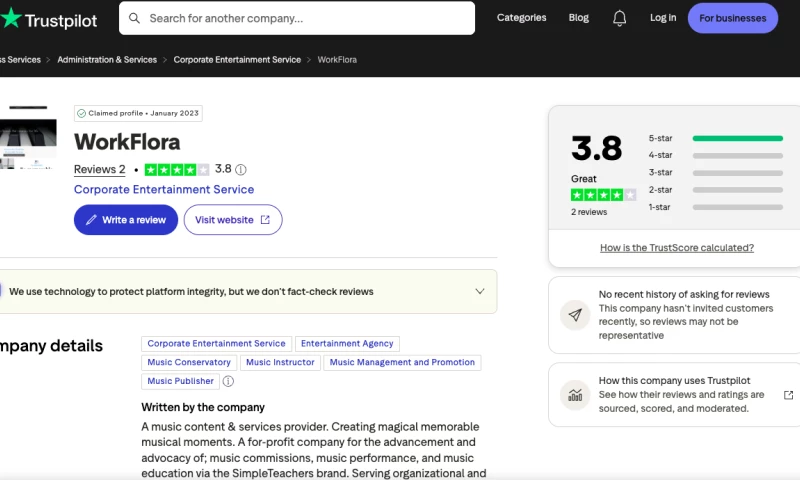Image resolution: width=800 pixels, height=480 pixels.
Task: Filter by the 1-star rating row
Action: point(715,207)
